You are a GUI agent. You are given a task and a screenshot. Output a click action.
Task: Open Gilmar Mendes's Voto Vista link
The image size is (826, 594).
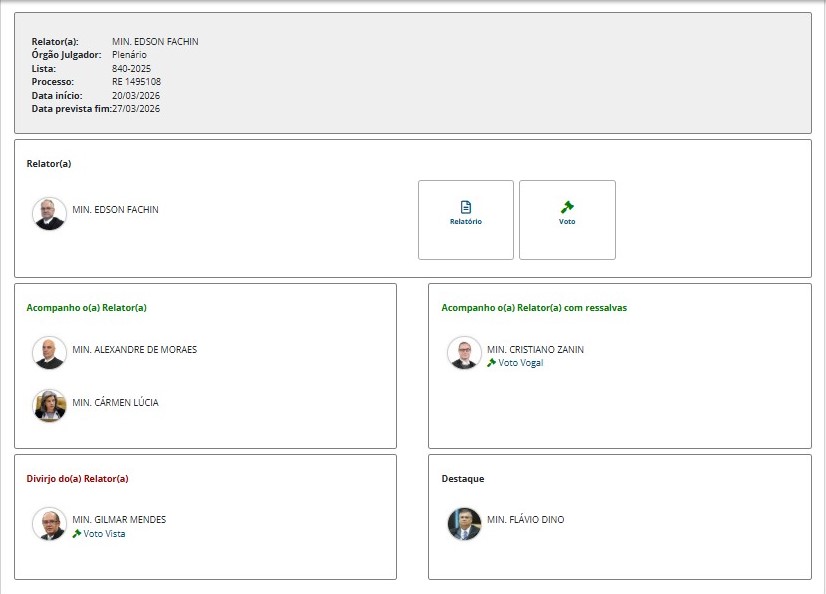104,534
